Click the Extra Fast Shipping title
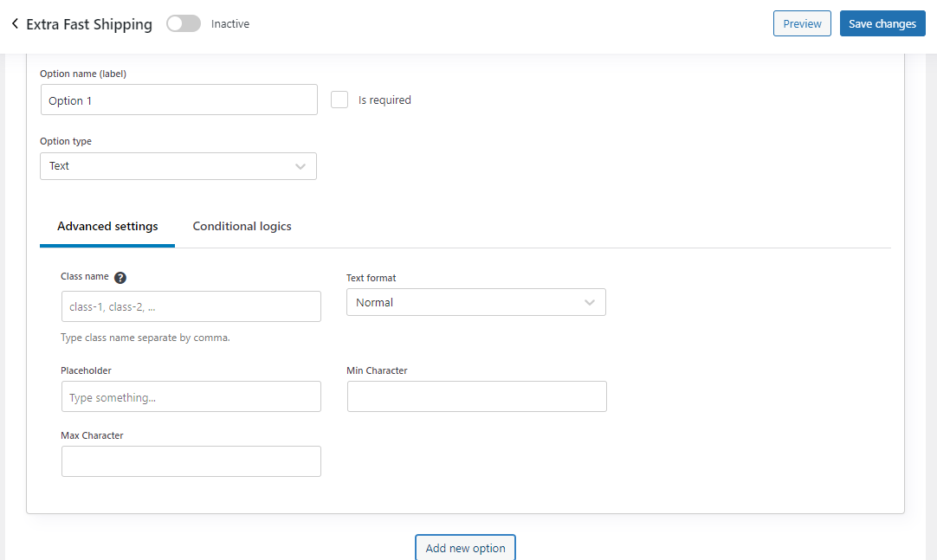The width and height of the screenshot is (937, 560). (x=89, y=24)
